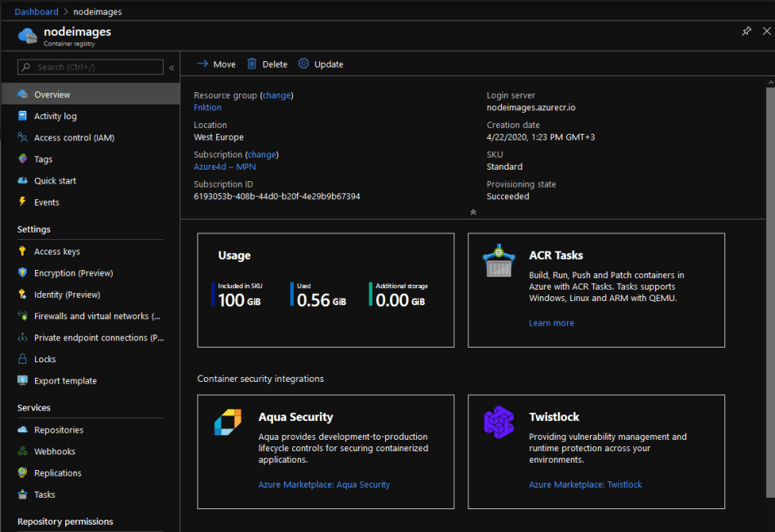The image size is (775, 532).
Task: Switch to the Overview section
Action: tap(51, 93)
